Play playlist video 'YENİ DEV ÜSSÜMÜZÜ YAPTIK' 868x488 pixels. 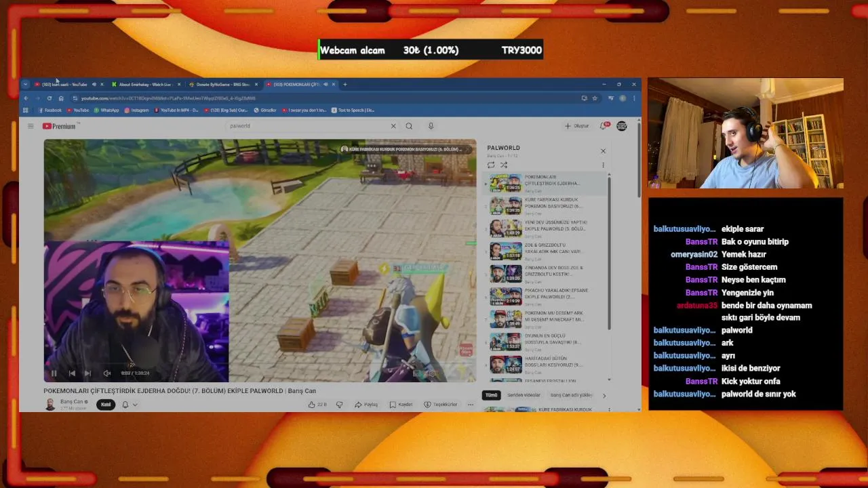click(x=546, y=228)
